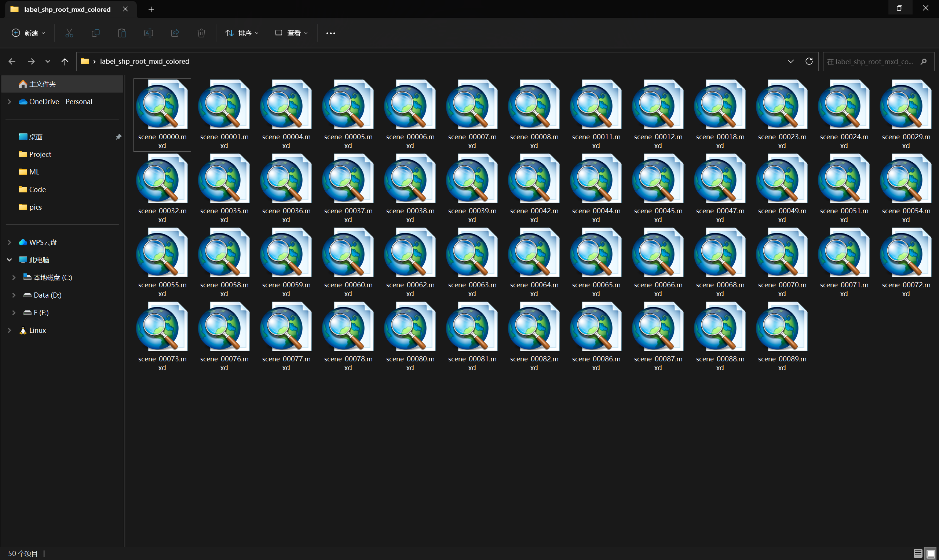Select scene_00086.mxd file name text
Viewport: 939px width, 560px height.
click(596, 363)
